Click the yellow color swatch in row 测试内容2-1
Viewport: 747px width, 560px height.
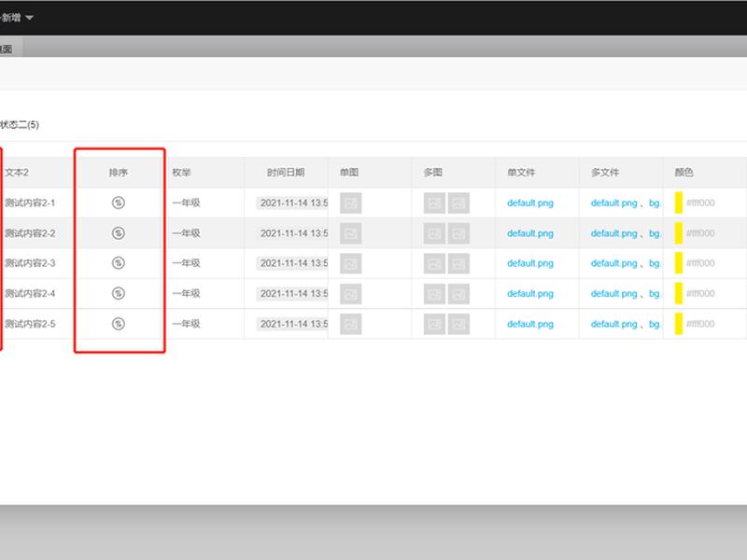679,203
